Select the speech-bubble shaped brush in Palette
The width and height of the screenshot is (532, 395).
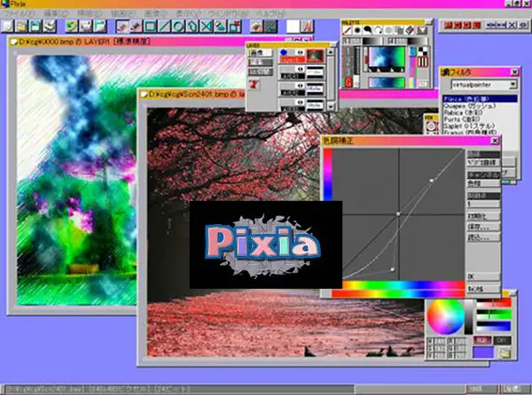point(368,30)
